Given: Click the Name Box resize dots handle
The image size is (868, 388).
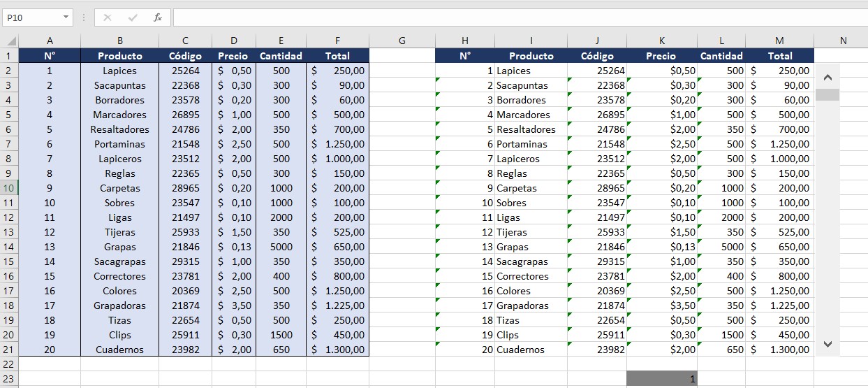Looking at the screenshot, I should (84, 17).
